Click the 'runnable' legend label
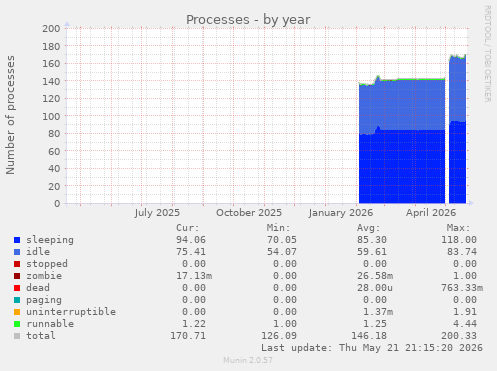Image resolution: width=497 pixels, height=371 pixels. click(50, 324)
